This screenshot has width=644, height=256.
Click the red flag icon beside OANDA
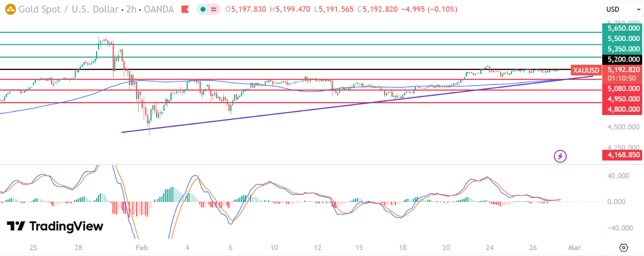pos(185,9)
